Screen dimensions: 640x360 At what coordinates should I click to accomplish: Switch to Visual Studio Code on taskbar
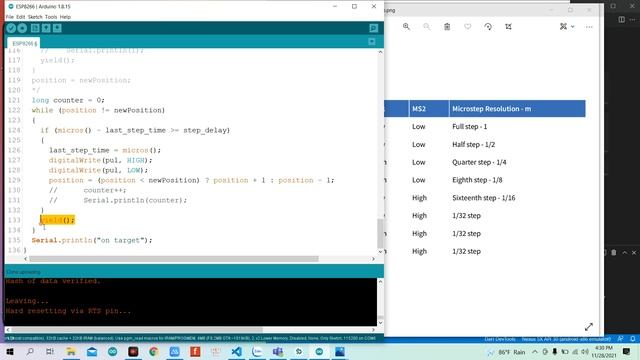(236, 351)
